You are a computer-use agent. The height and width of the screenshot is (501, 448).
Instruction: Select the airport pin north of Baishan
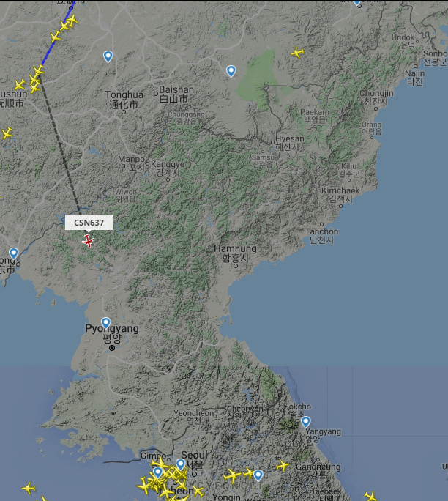point(231,71)
